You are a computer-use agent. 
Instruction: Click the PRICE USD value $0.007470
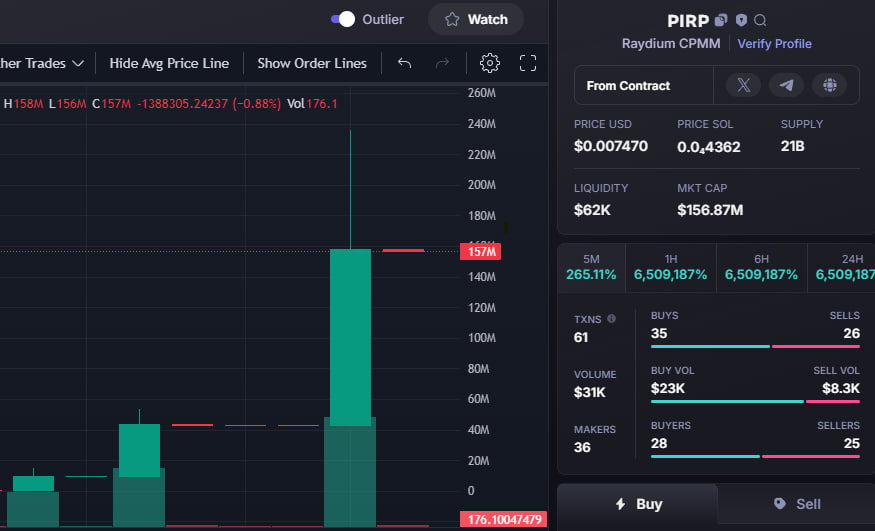click(x=610, y=146)
